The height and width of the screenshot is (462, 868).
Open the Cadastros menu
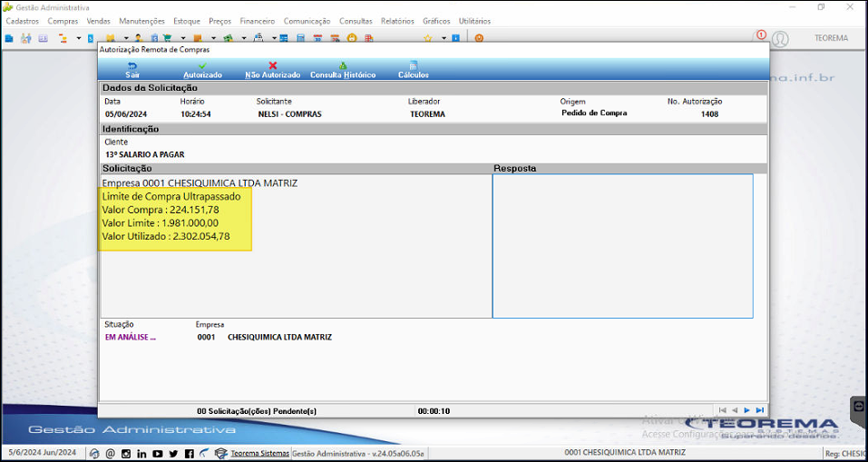coord(22,21)
